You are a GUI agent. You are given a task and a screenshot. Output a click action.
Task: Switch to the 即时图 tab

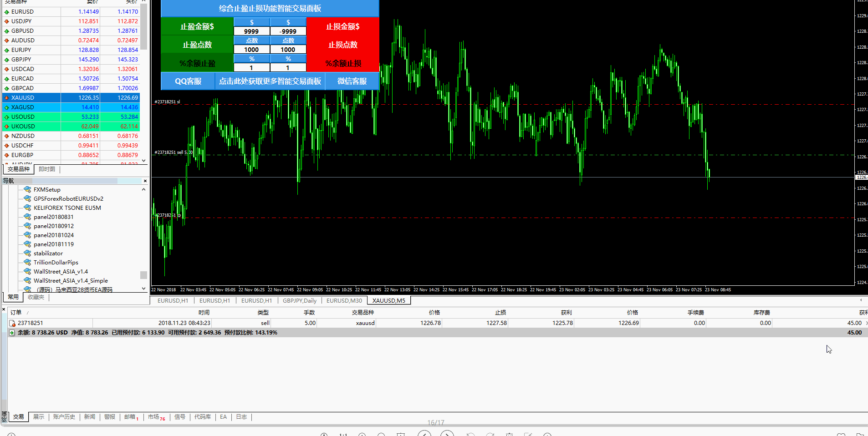(47, 169)
